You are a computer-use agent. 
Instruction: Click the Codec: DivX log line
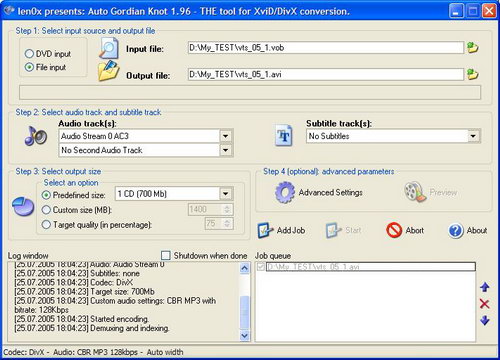click(x=73, y=283)
